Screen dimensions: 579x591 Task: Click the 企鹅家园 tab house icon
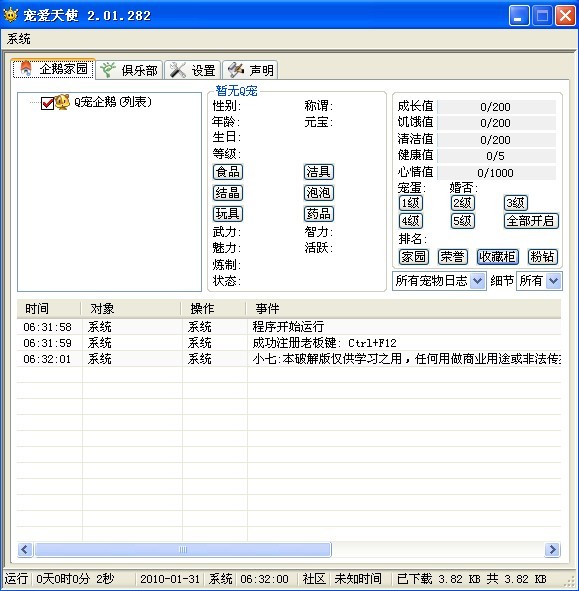coord(26,69)
